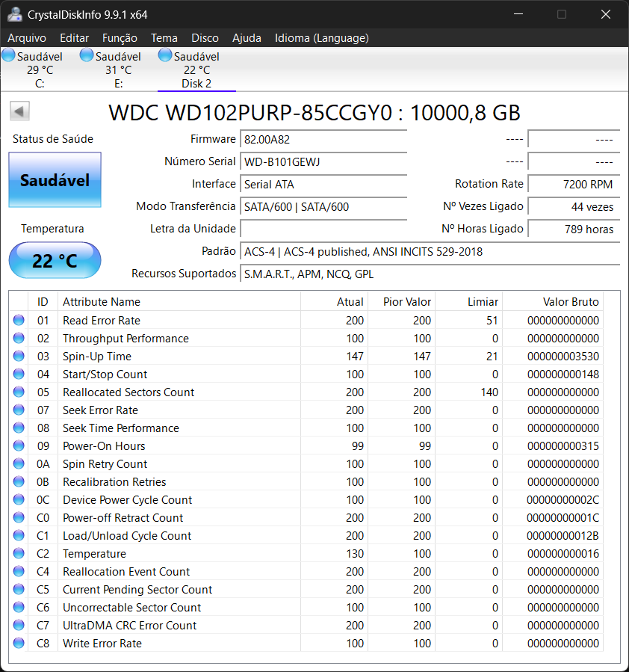Viewport: 629px width, 672px height.
Task: Click the empty Letra da Unidade field
Action: [323, 229]
